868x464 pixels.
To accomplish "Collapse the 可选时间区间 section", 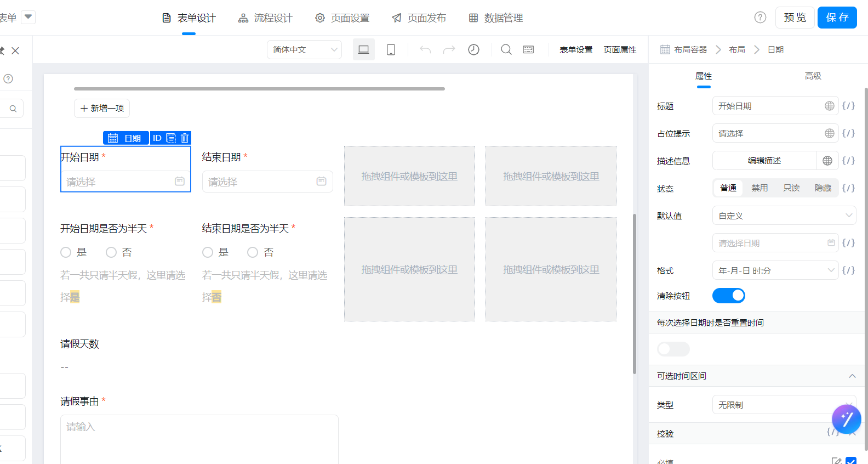I will [x=852, y=376].
